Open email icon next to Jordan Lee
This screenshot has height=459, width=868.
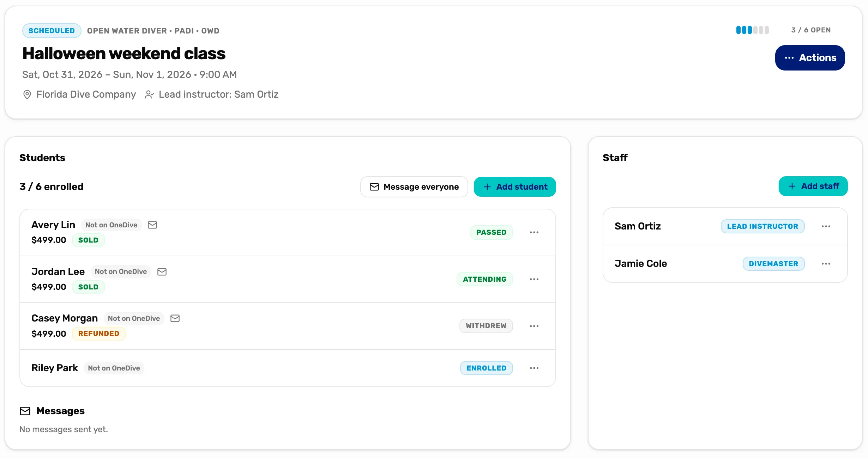(x=162, y=272)
